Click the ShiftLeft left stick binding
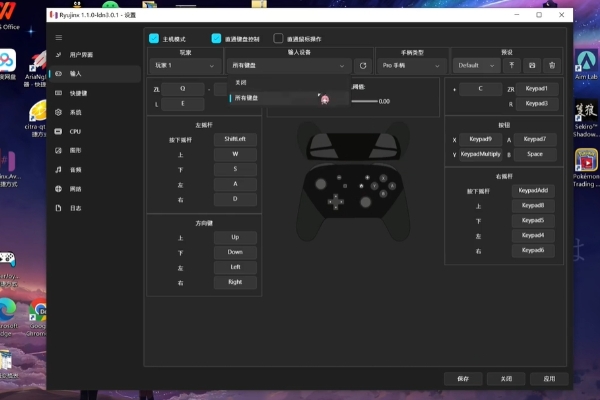This screenshot has height=400, width=600. pos(234,139)
